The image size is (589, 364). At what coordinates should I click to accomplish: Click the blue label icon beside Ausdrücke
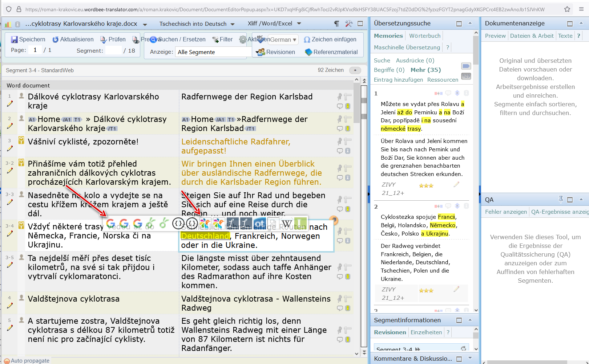click(466, 66)
